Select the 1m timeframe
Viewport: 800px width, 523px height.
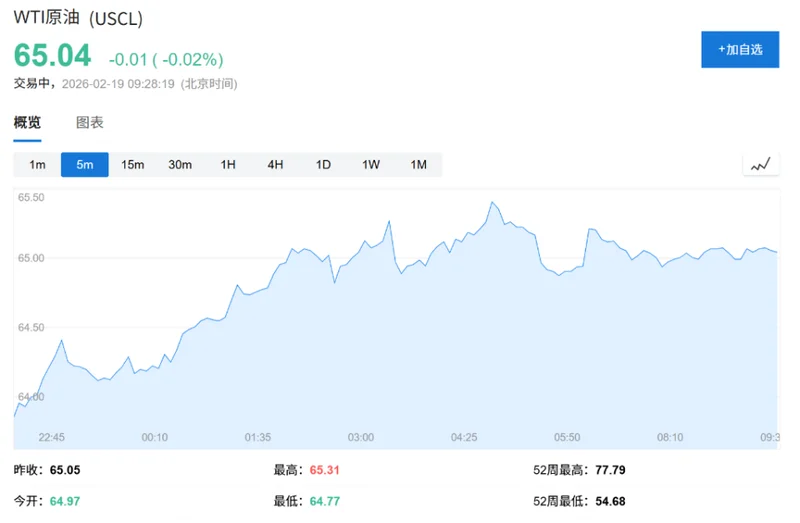point(37,165)
